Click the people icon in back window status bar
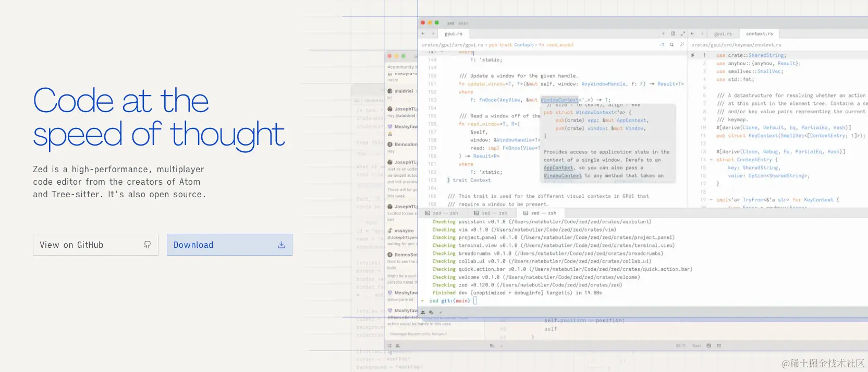 (x=398, y=345)
